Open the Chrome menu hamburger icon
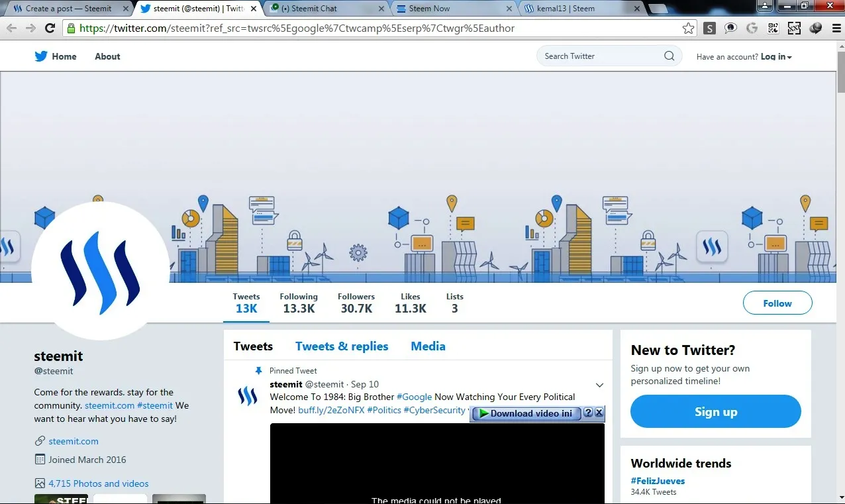 click(836, 28)
